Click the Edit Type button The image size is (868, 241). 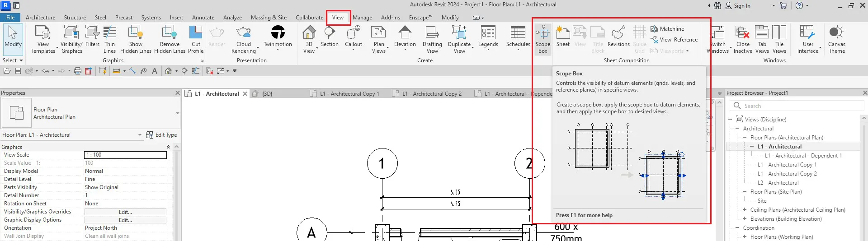(x=161, y=135)
